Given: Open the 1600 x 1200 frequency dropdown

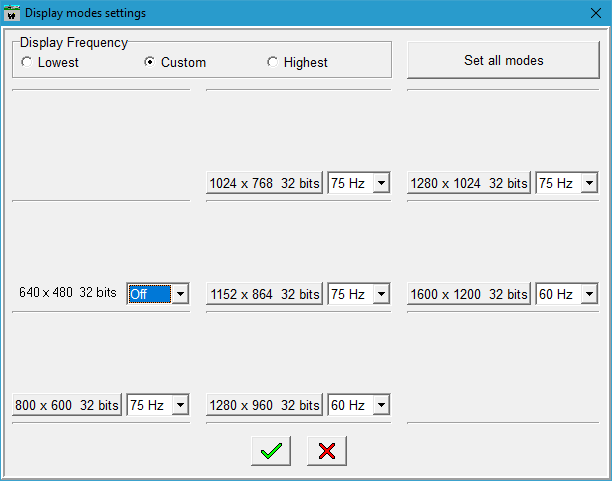Looking at the screenshot, I should (588, 294).
